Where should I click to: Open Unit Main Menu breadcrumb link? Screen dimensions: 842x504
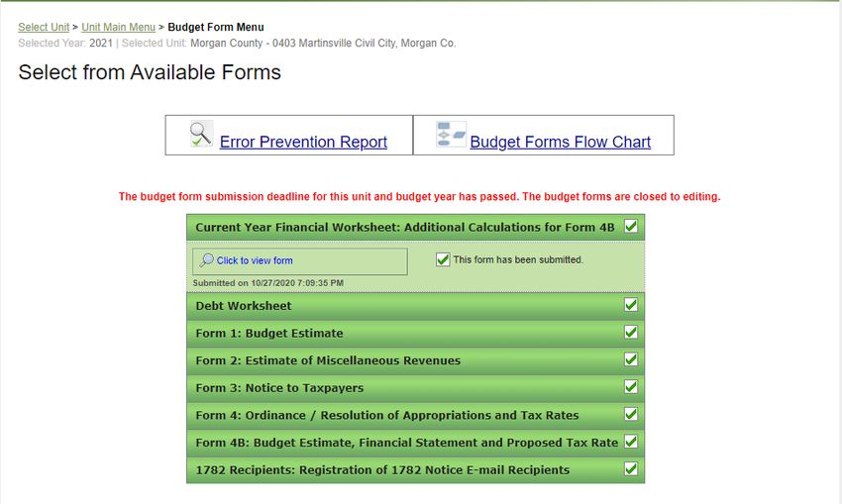point(118,27)
